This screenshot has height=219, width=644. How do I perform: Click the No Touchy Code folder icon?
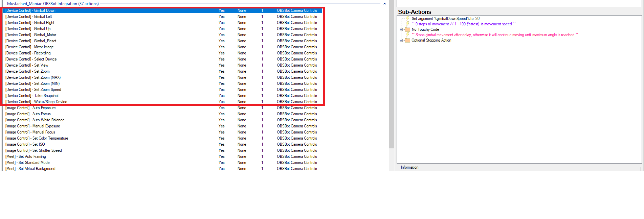click(x=407, y=30)
